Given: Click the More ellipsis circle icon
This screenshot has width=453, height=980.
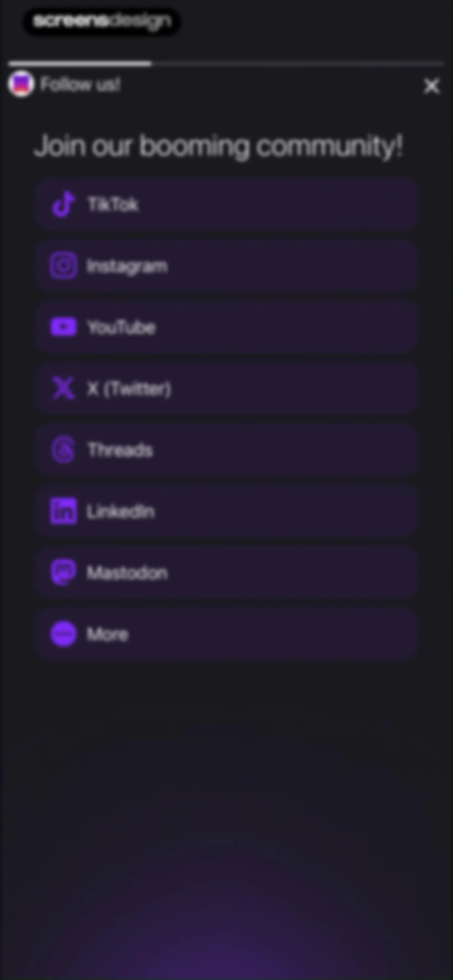Looking at the screenshot, I should click(63, 634).
